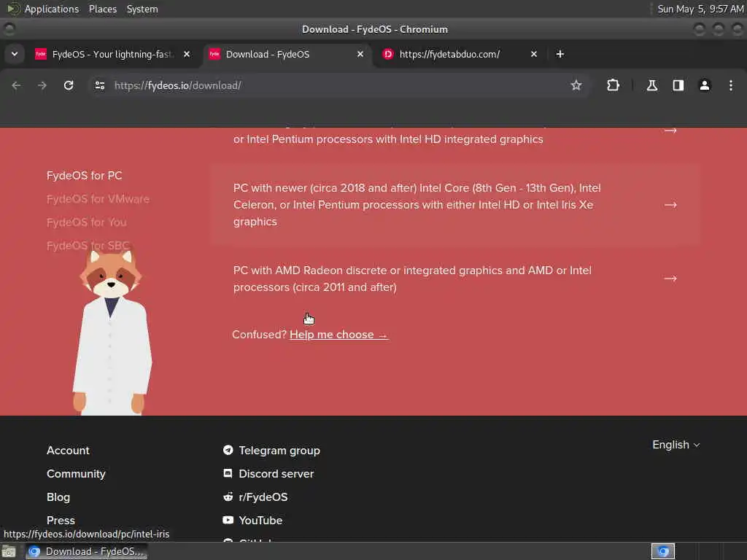Close the 'Download - FydeOS' tab
The image size is (747, 560).
tap(360, 54)
